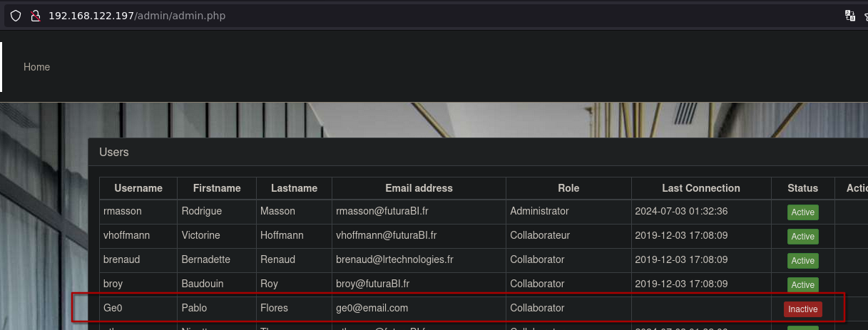Click the Email address column header

coord(419,188)
